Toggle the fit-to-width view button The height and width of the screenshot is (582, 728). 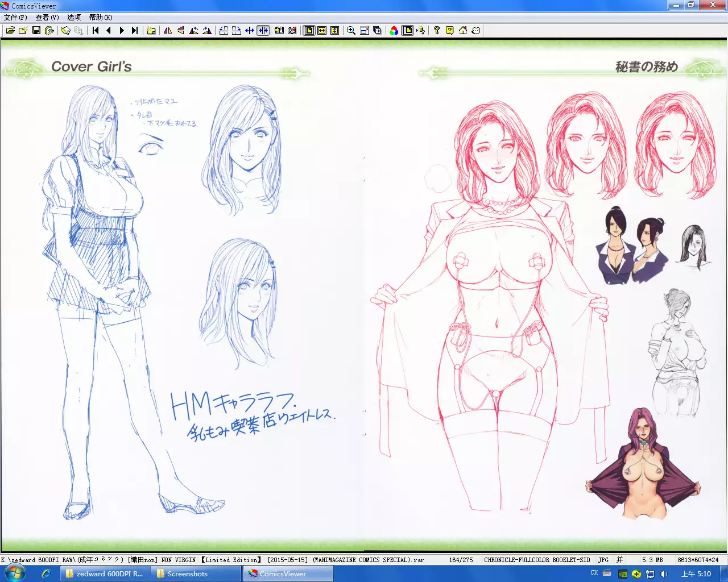point(322,31)
